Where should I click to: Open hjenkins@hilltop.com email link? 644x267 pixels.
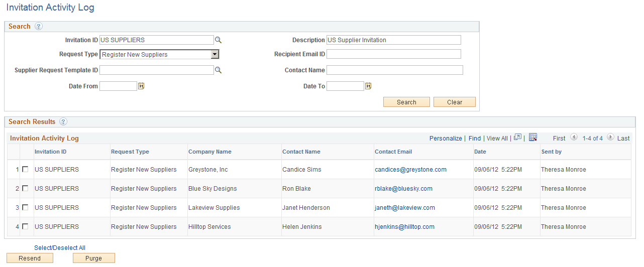pos(404,227)
